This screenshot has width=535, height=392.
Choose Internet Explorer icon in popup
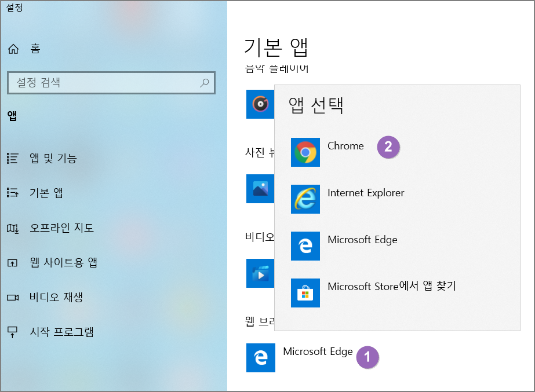[305, 199]
